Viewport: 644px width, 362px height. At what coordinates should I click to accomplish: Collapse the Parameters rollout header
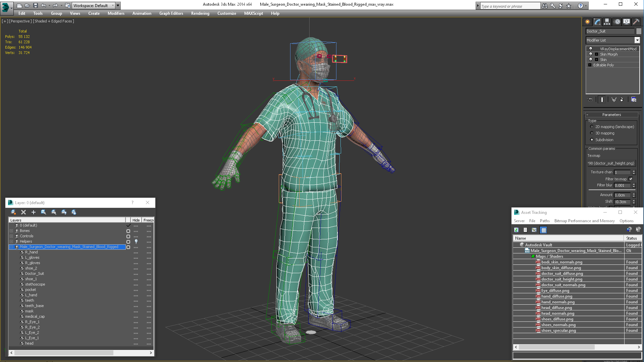(x=611, y=115)
